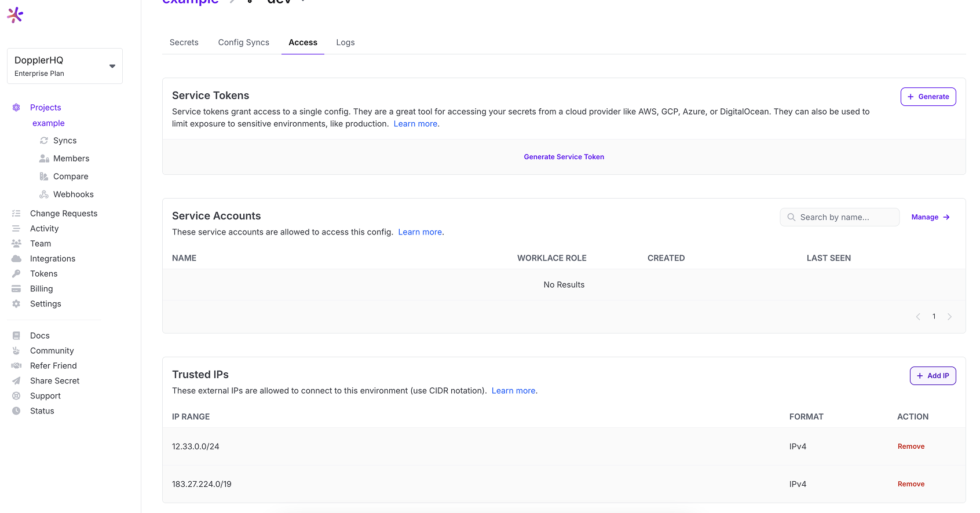Viewport: 980px width, 513px height.
Task: Open Trusted IPs Learn more link
Action: click(x=513, y=391)
